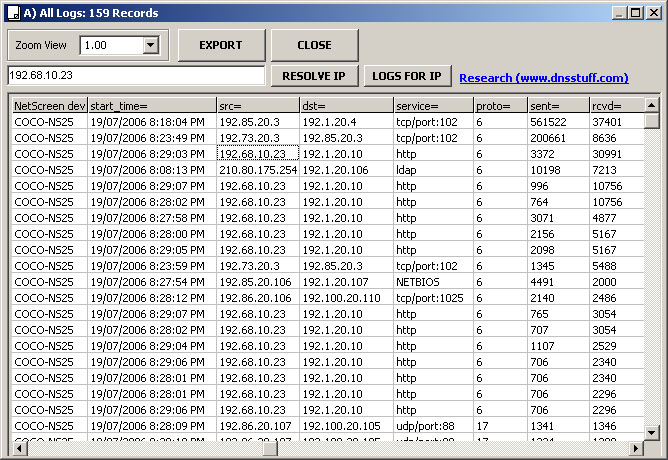Click the horizontal scrollbar thumb
The width and height of the screenshot is (668, 460).
pos(270,448)
